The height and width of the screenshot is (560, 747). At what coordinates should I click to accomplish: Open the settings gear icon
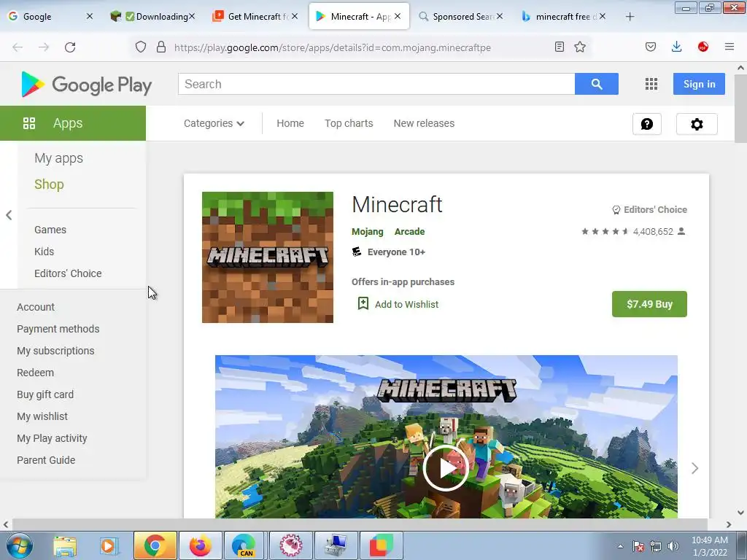coord(697,124)
